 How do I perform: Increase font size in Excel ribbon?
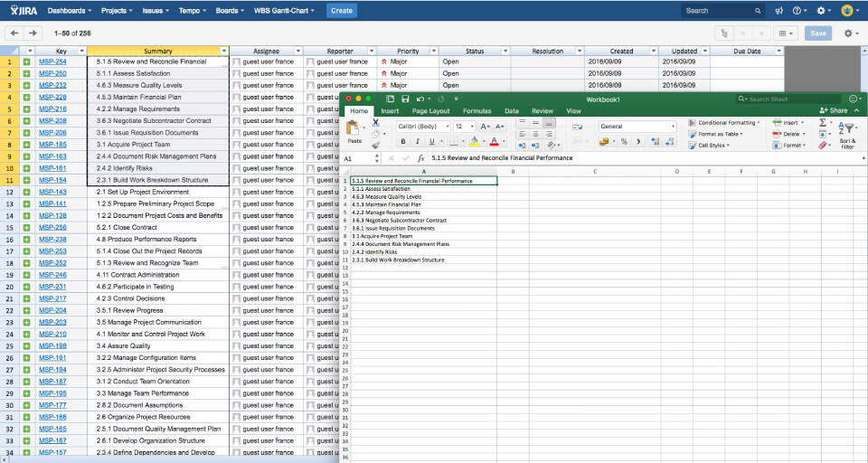pos(485,127)
